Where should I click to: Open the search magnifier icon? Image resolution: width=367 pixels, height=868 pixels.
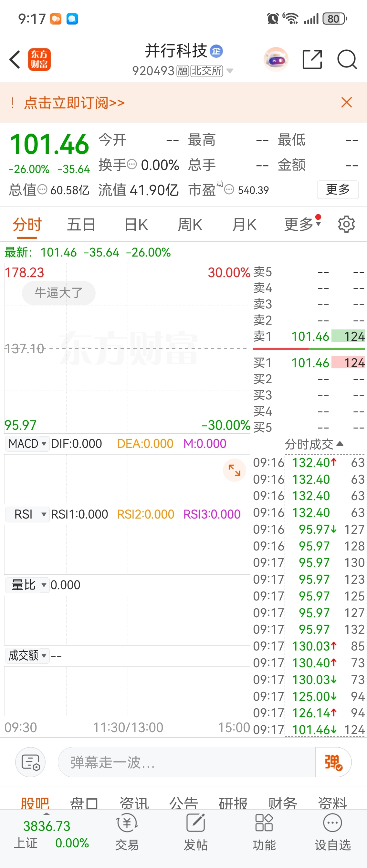point(347,59)
